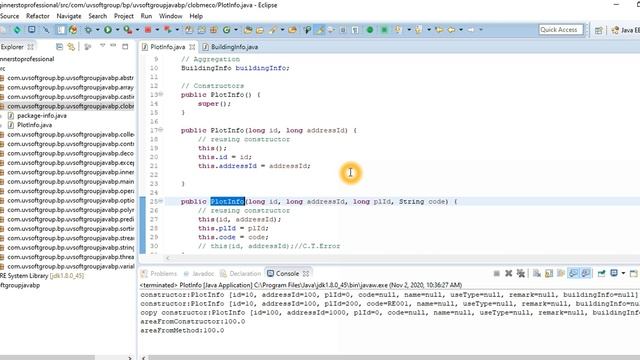Image resolution: width=640 pixels, height=360 pixels.
Task: Click Explorer horizontal scrollbar right arrow
Action: 130,358
